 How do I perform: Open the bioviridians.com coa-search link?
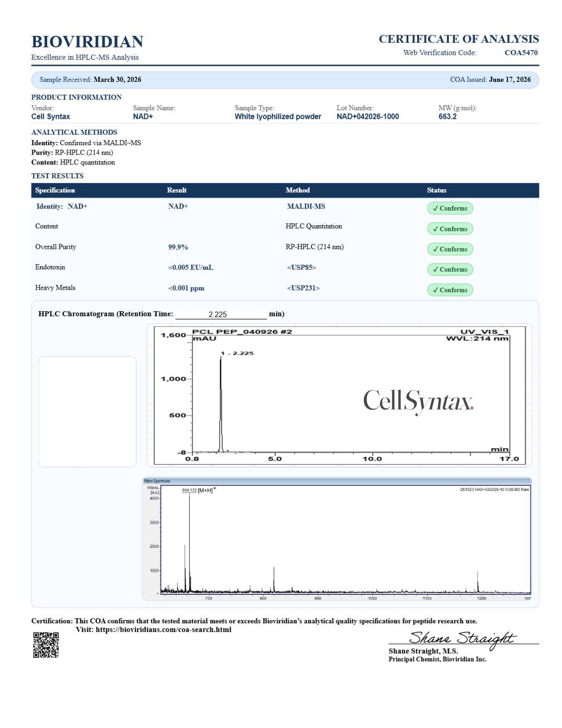[x=163, y=630]
